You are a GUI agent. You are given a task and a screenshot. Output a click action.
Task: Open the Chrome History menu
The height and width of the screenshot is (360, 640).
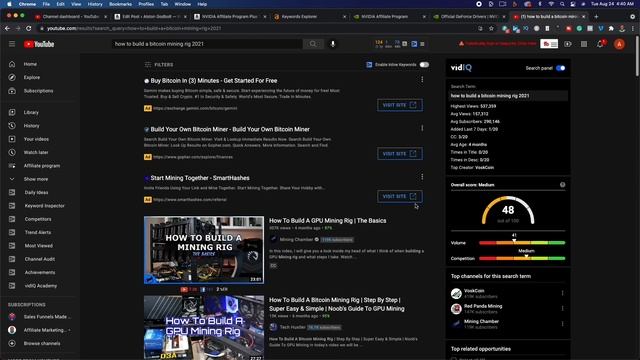(x=95, y=4)
